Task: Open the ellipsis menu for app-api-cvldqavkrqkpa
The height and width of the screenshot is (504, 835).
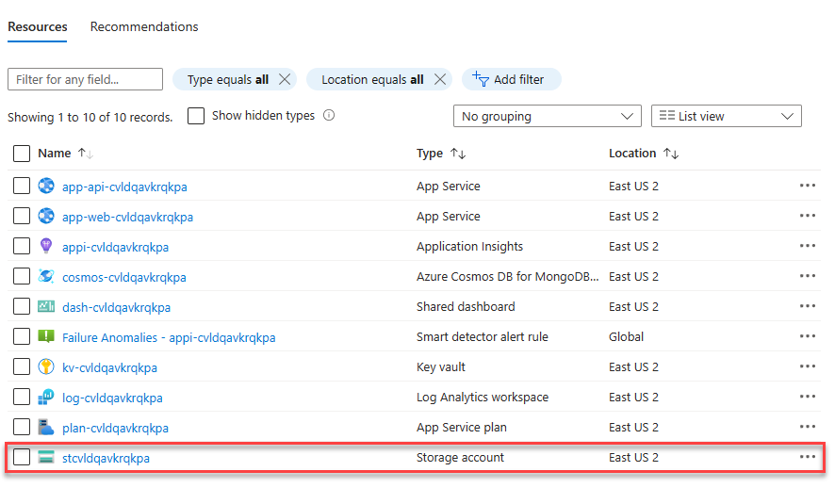Action: click(x=808, y=186)
